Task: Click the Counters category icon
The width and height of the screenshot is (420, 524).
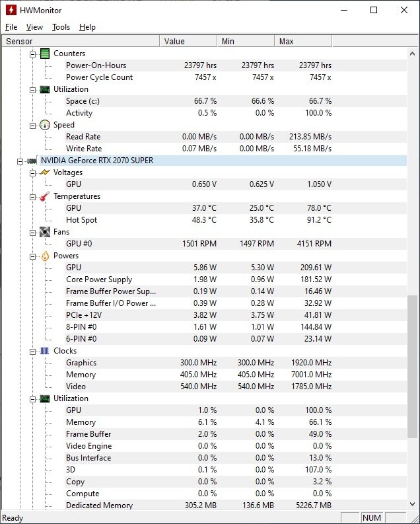Action: [x=45, y=54]
